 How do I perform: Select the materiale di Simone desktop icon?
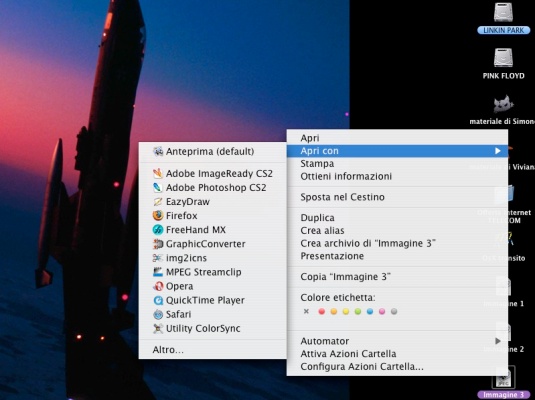(503, 104)
